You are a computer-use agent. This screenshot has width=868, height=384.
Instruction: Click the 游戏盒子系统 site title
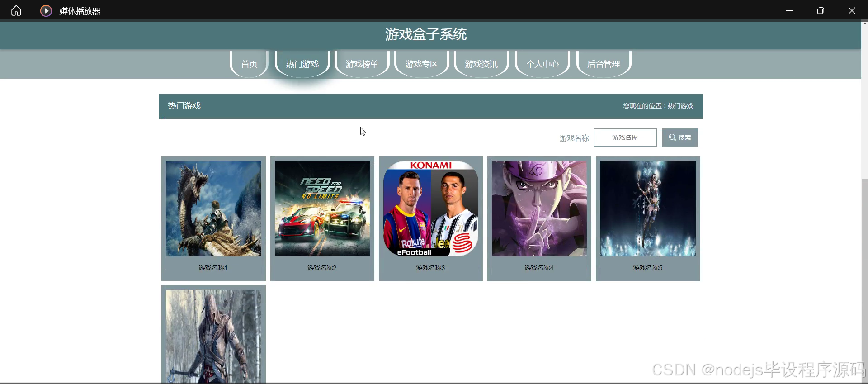point(426,34)
